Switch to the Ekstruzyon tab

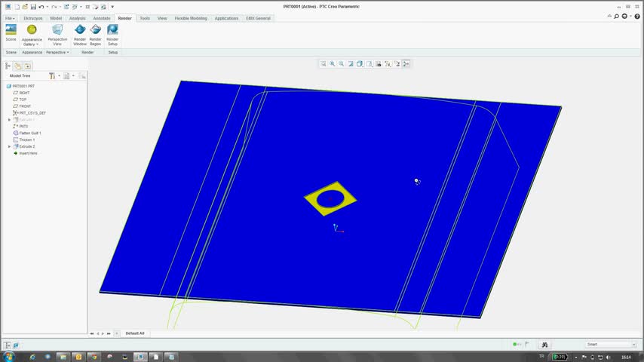coord(33,19)
